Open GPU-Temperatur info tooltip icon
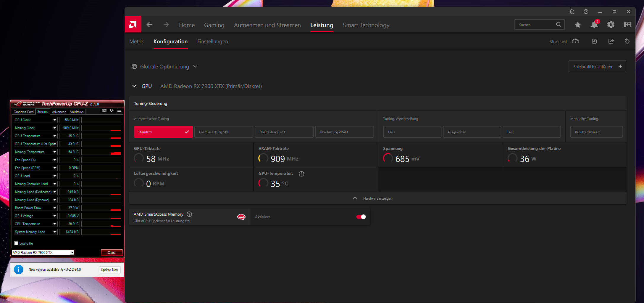Viewport: 644px width, 303px height. (x=301, y=174)
